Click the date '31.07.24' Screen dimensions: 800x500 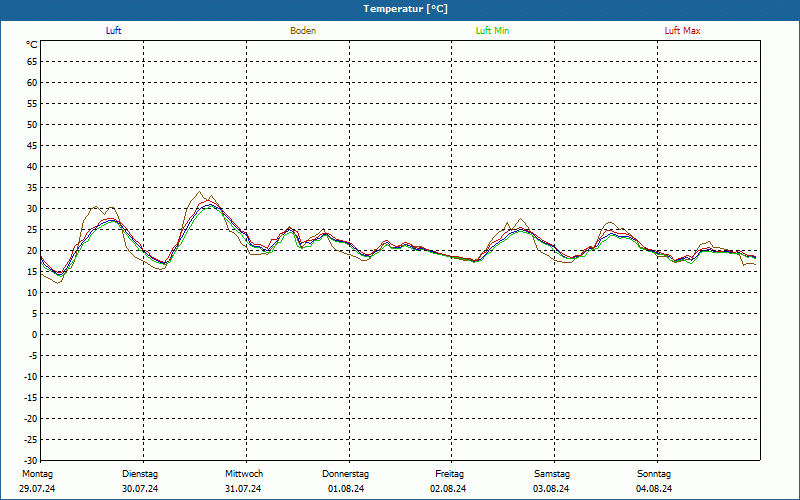pos(243,489)
